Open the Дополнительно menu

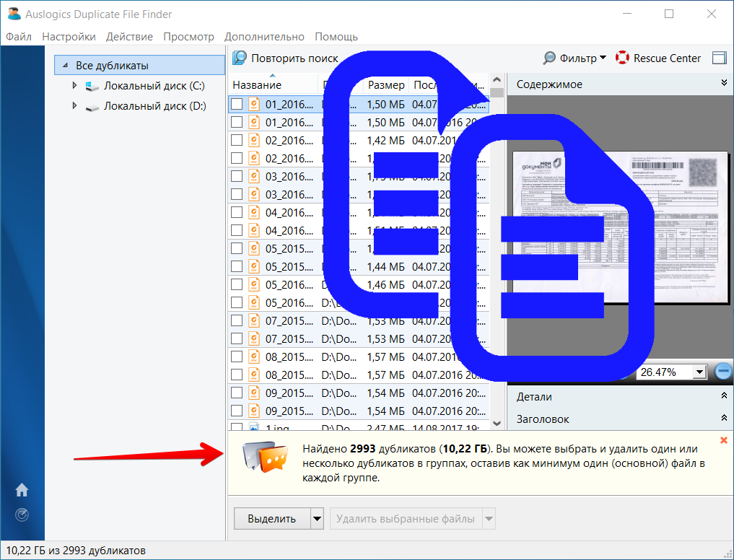(x=264, y=37)
